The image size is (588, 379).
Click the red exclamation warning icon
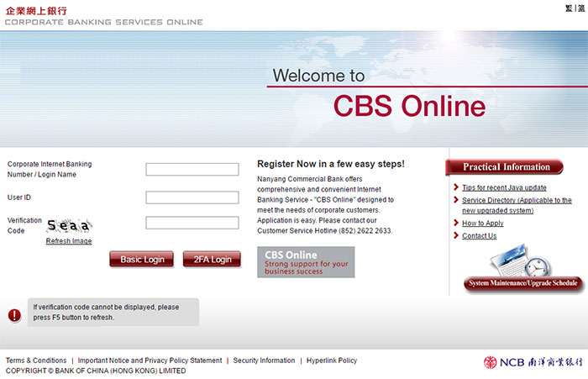14,315
